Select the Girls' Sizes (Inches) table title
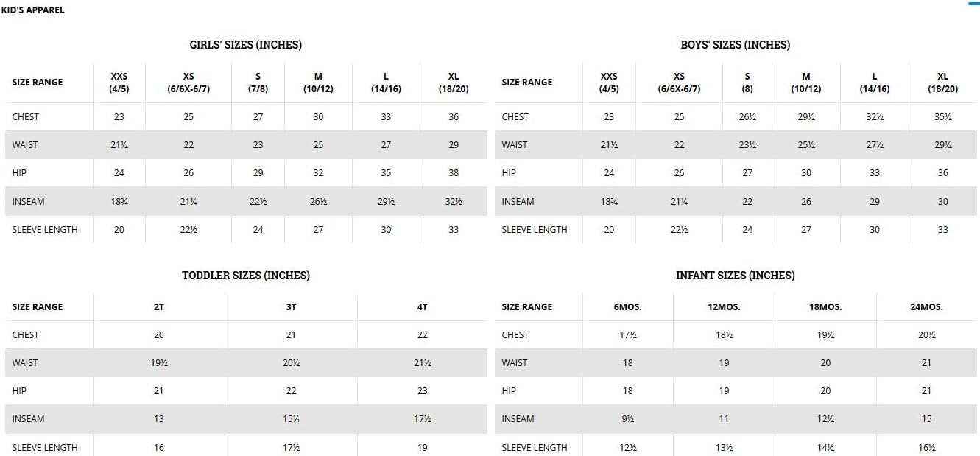This screenshot has width=980, height=456. (x=245, y=45)
